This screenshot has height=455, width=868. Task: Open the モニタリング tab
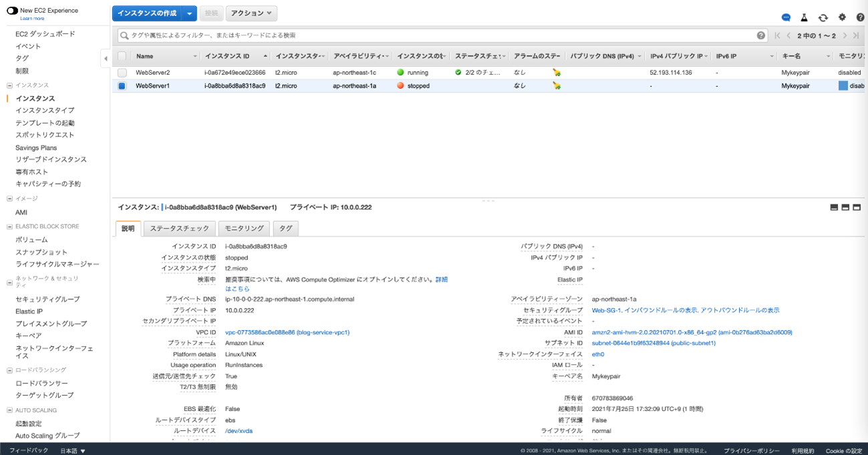(244, 229)
